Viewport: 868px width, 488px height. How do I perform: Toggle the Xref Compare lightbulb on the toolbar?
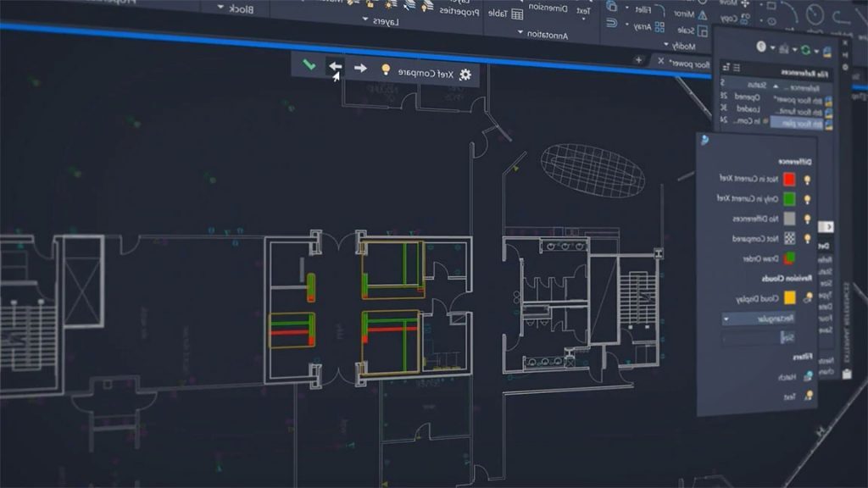pyautogui.click(x=386, y=69)
